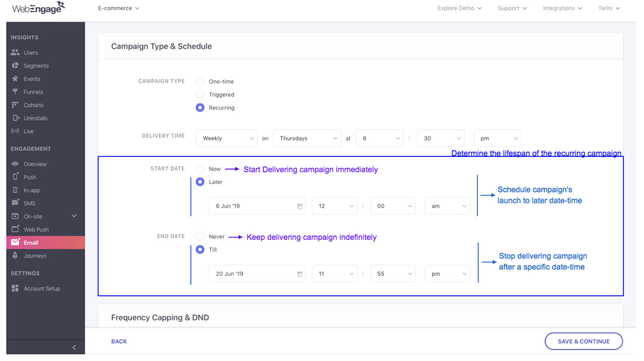644x361 pixels.
Task: Open the delivery time pm dropdown
Action: tap(498, 138)
